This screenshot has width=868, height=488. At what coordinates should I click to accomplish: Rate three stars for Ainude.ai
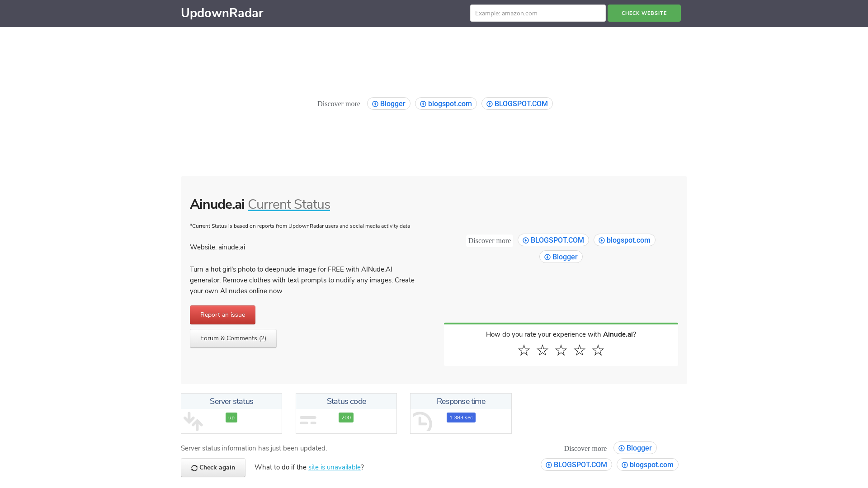pos(561,350)
